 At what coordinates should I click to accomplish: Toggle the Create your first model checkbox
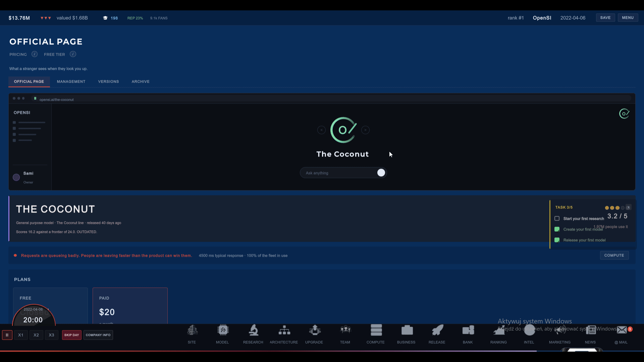(557, 229)
